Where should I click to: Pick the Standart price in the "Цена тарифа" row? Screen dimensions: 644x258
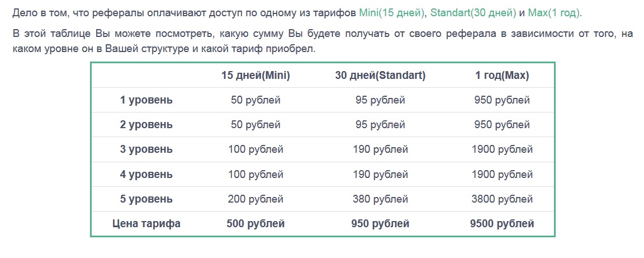pos(380,224)
